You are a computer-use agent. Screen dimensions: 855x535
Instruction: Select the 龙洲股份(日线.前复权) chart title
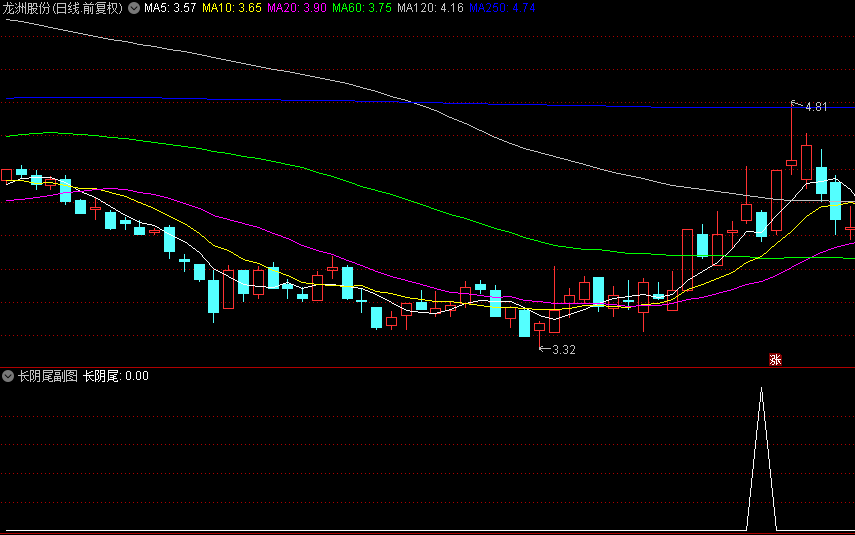click(x=63, y=8)
